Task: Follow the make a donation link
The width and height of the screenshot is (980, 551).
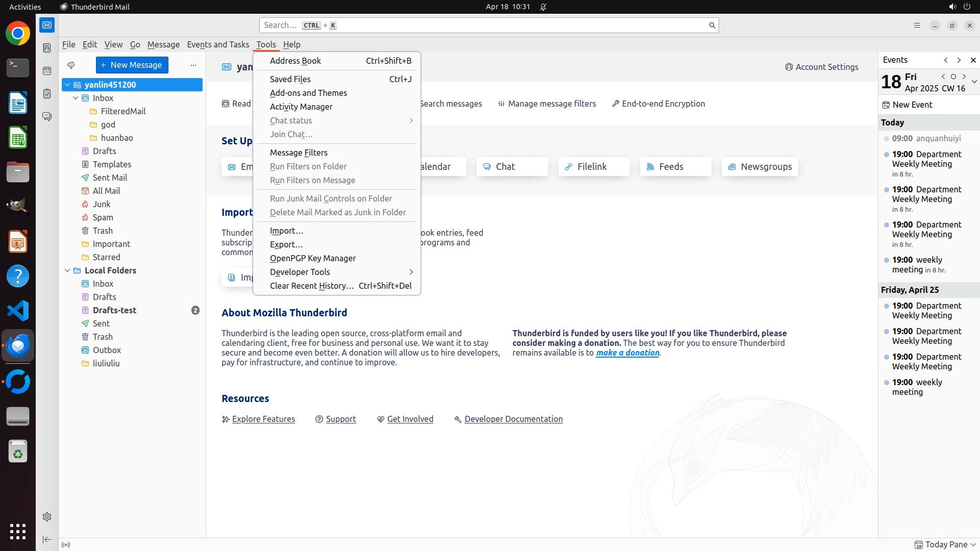Action: (x=627, y=353)
